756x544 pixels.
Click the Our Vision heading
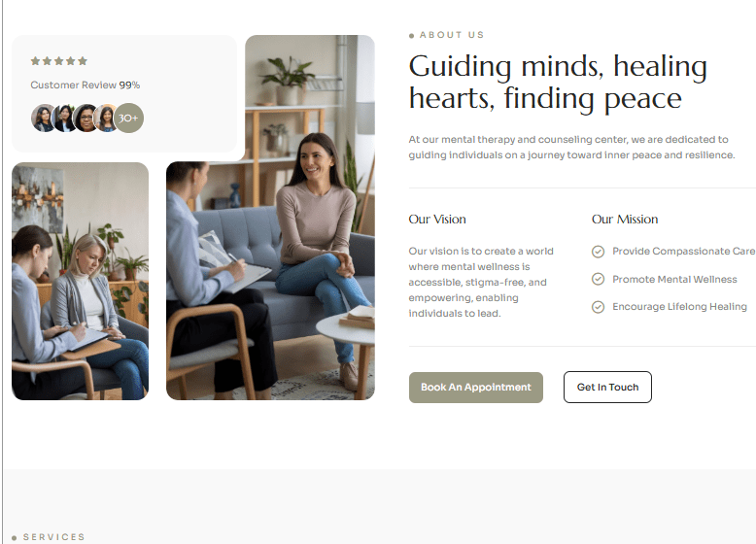pyautogui.click(x=437, y=220)
